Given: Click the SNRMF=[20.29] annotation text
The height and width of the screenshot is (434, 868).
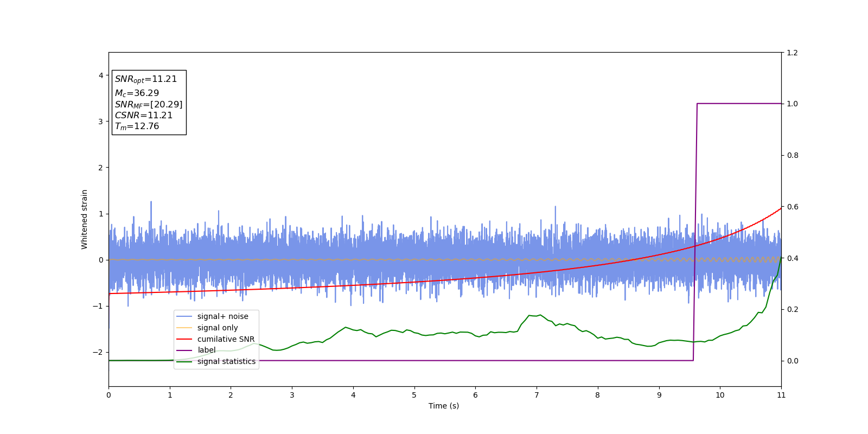Looking at the screenshot, I should pos(149,105).
